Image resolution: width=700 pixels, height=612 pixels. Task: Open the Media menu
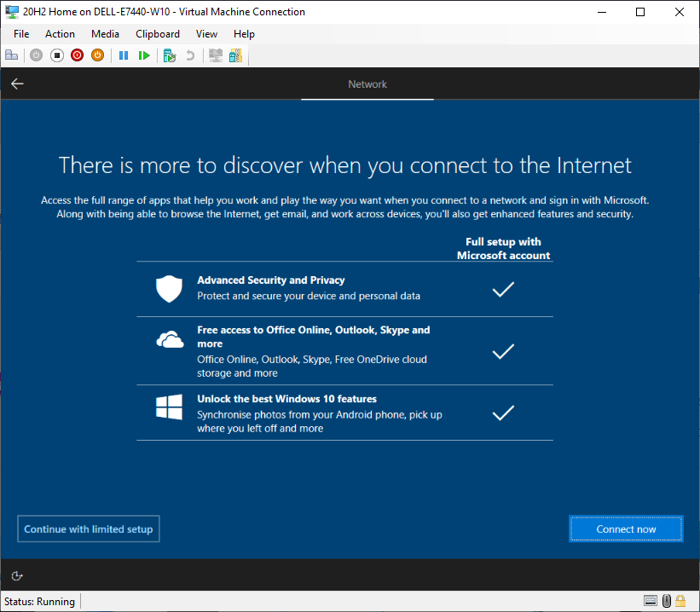[105, 34]
